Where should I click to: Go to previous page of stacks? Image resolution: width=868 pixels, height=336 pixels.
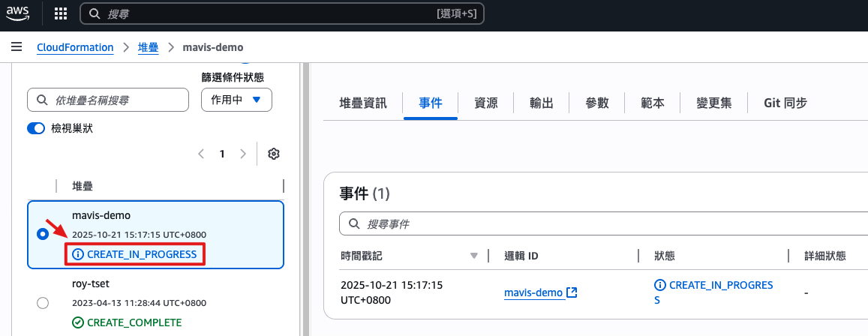point(201,154)
